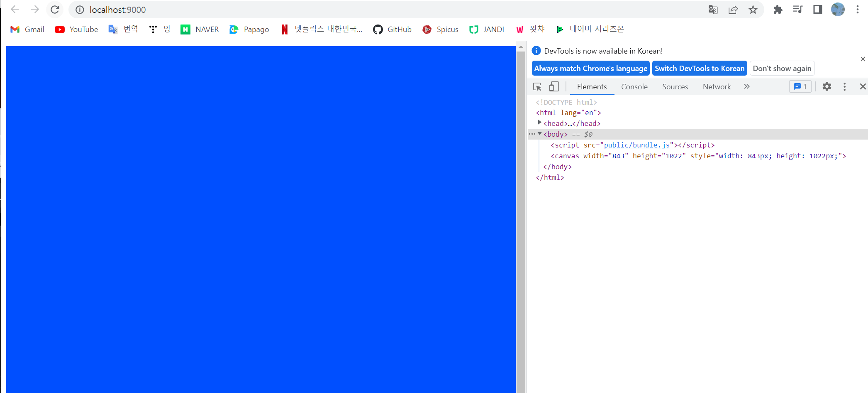Activate the inspect element picker
The image size is (868, 393).
(x=537, y=86)
